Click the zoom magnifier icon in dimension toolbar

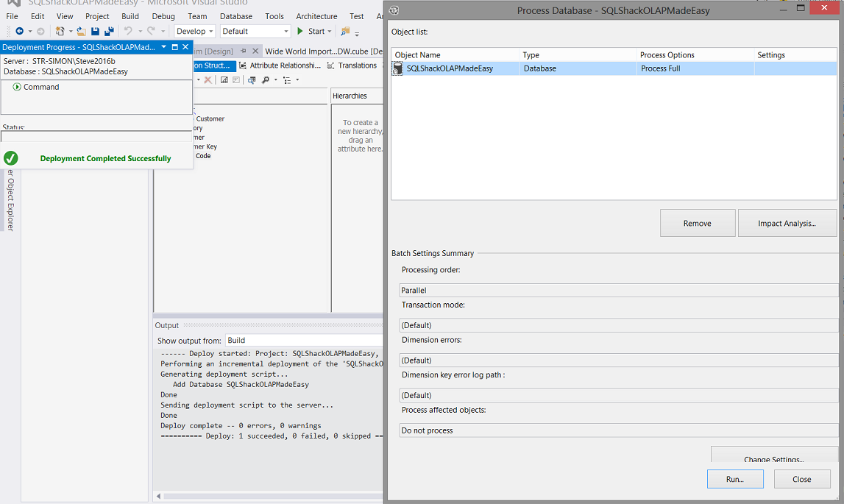click(x=266, y=80)
